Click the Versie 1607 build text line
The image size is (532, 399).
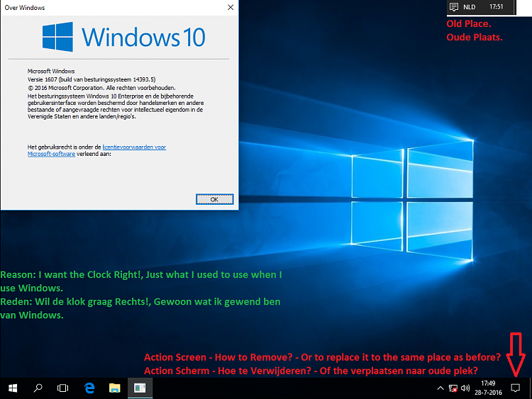[92, 79]
